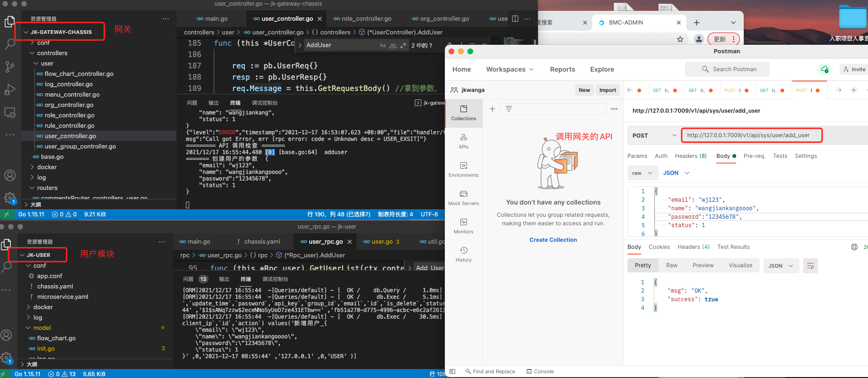The image size is (868, 378).
Task: Open explorer more actions in gateway VS Code
Action: click(166, 19)
